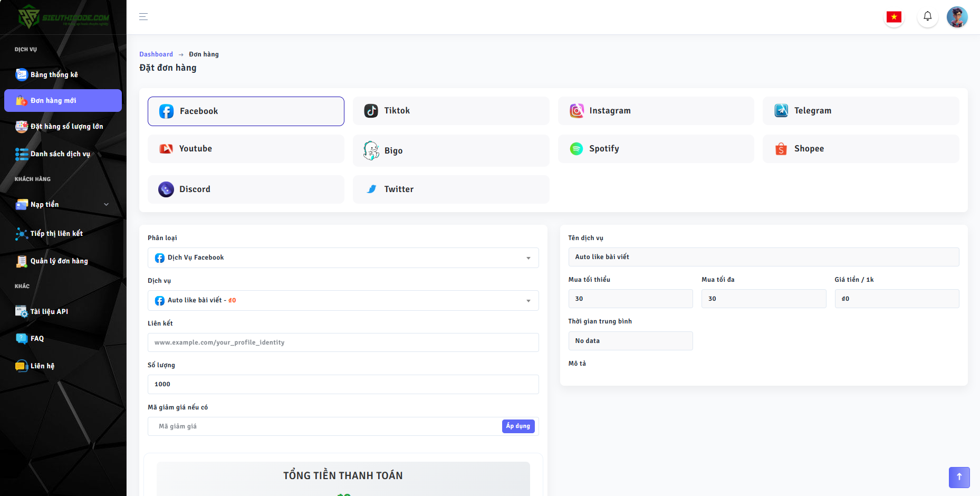This screenshot has height=496, width=980.
Task: Click the Dashboard breadcrumb link
Action: (156, 54)
